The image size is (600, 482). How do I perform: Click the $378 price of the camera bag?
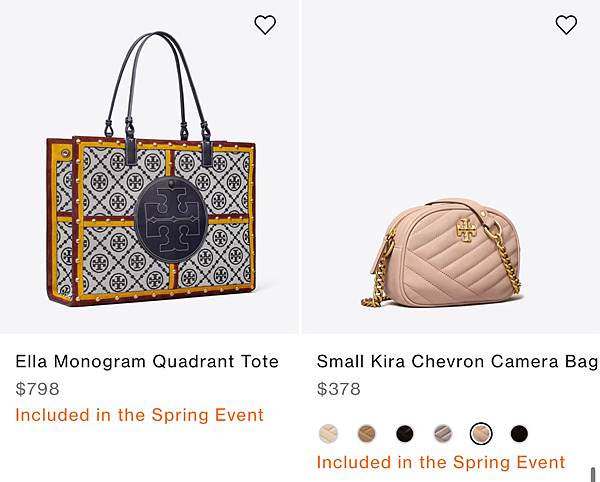339,389
